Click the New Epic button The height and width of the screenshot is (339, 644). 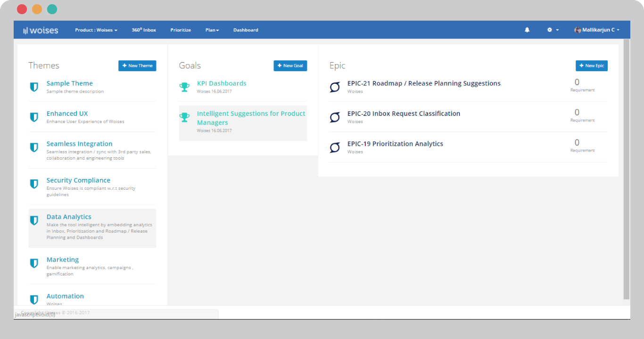592,65
